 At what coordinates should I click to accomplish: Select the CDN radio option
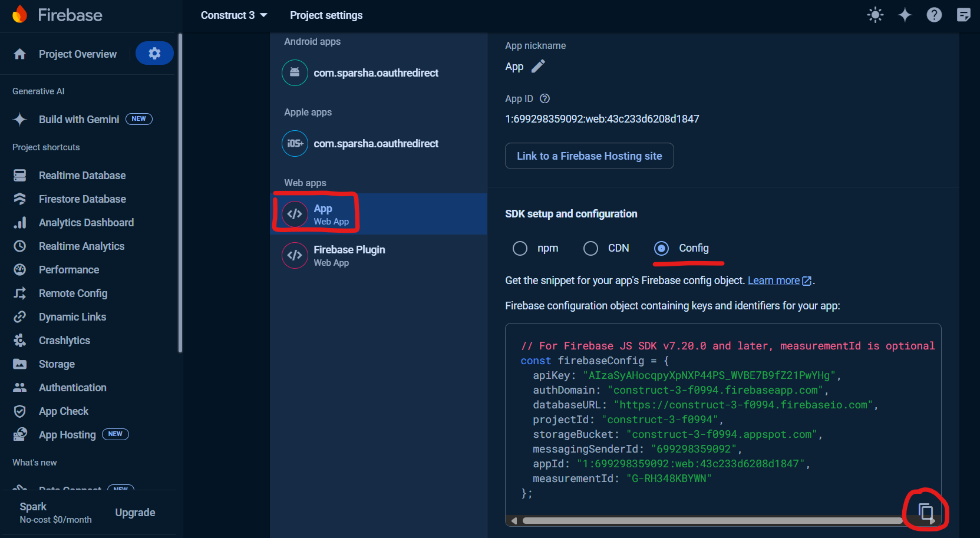point(590,249)
